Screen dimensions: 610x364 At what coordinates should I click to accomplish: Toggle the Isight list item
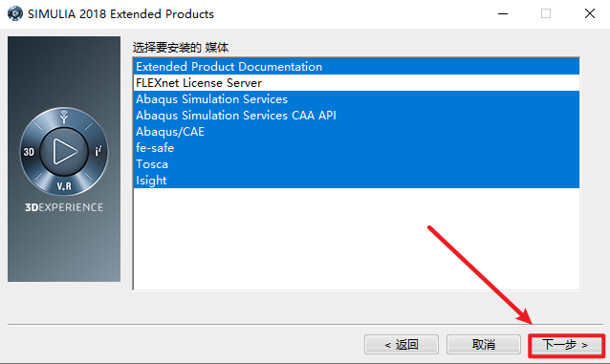click(356, 181)
